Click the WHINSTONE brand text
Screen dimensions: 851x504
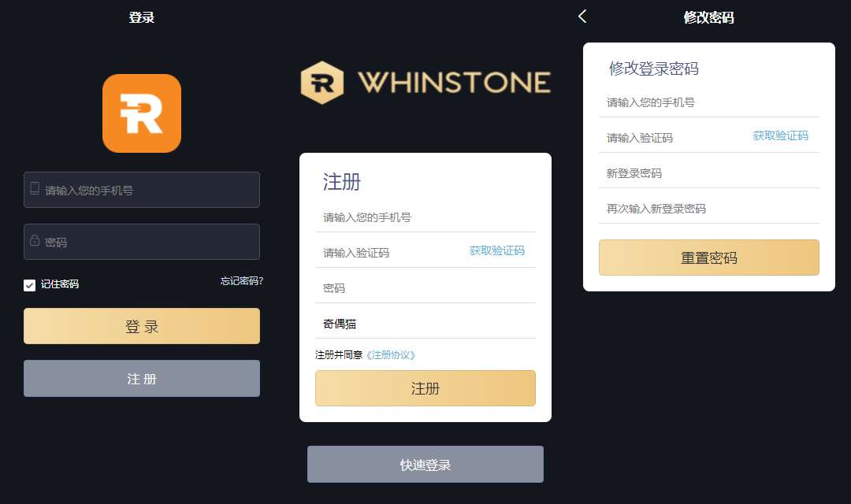point(455,83)
